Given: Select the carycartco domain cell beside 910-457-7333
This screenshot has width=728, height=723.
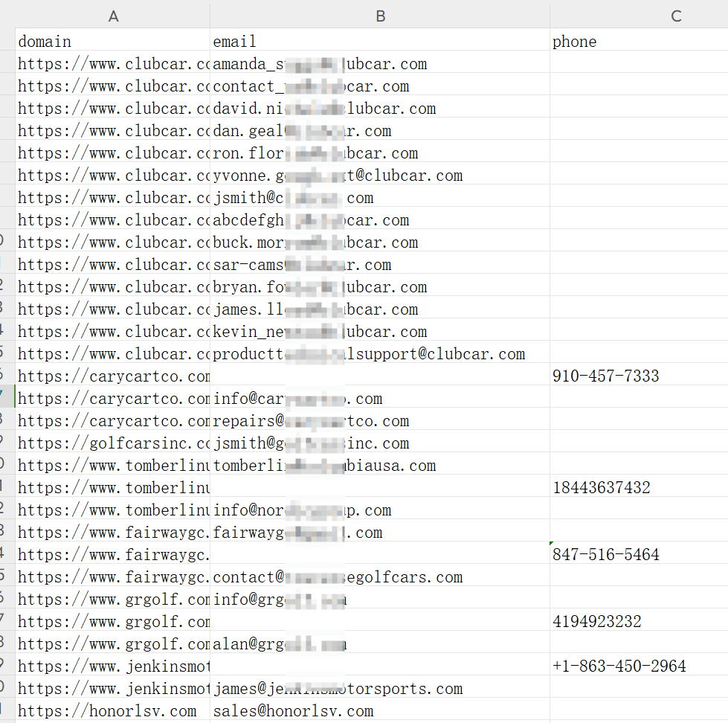Looking at the screenshot, I should [x=113, y=376].
